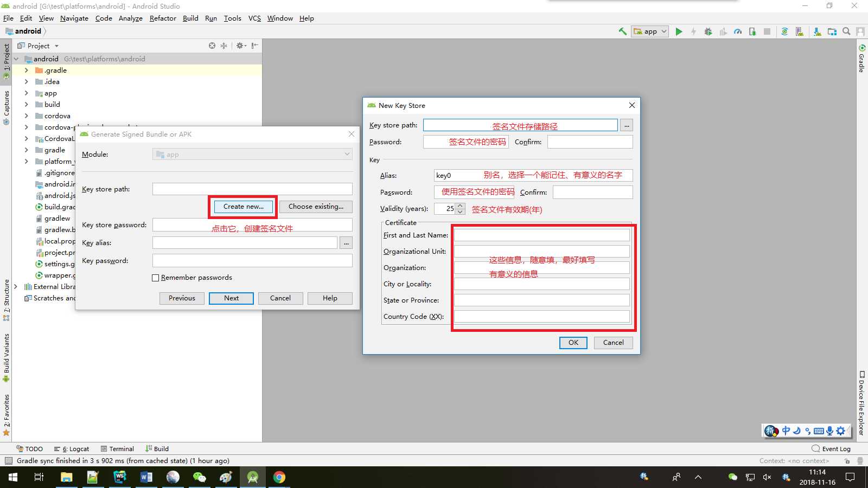Select the .gitignore file
Viewport: 868px width, 488px height.
coord(55,173)
